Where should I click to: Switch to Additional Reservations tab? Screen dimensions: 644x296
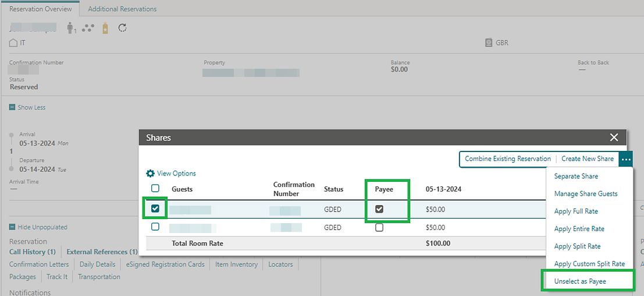pos(122,9)
